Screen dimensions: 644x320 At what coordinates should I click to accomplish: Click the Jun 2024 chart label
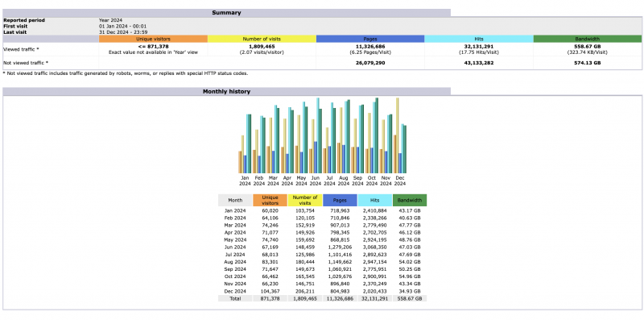click(315, 181)
